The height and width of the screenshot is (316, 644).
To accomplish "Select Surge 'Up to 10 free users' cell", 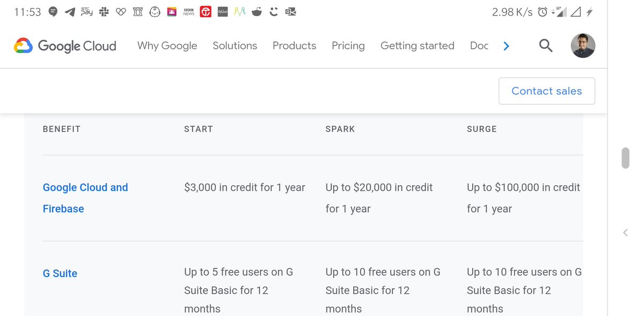I will pyautogui.click(x=524, y=290).
